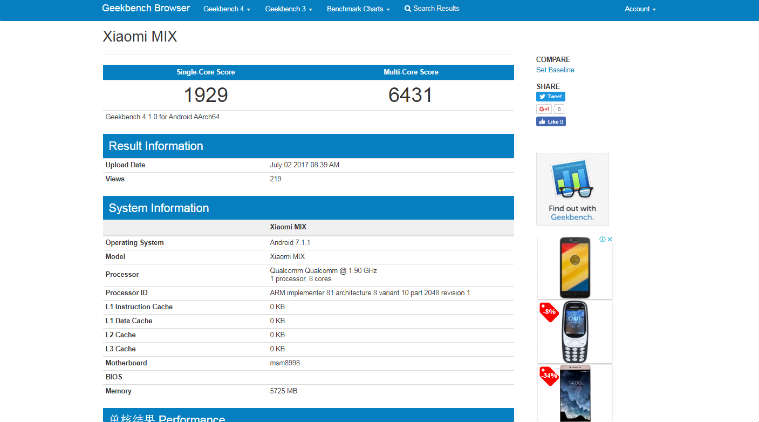The image size is (759, 422).
Task: Click the 'BIOS' row label
Action: tap(114, 377)
